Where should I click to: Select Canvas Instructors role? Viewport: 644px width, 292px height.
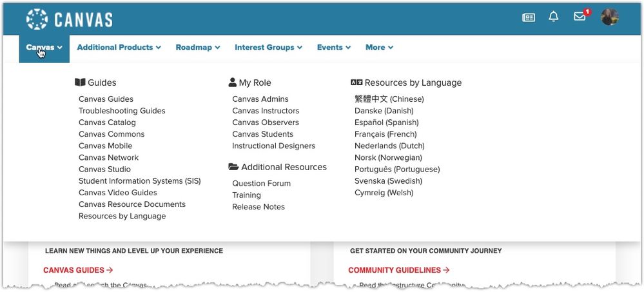pyautogui.click(x=266, y=111)
